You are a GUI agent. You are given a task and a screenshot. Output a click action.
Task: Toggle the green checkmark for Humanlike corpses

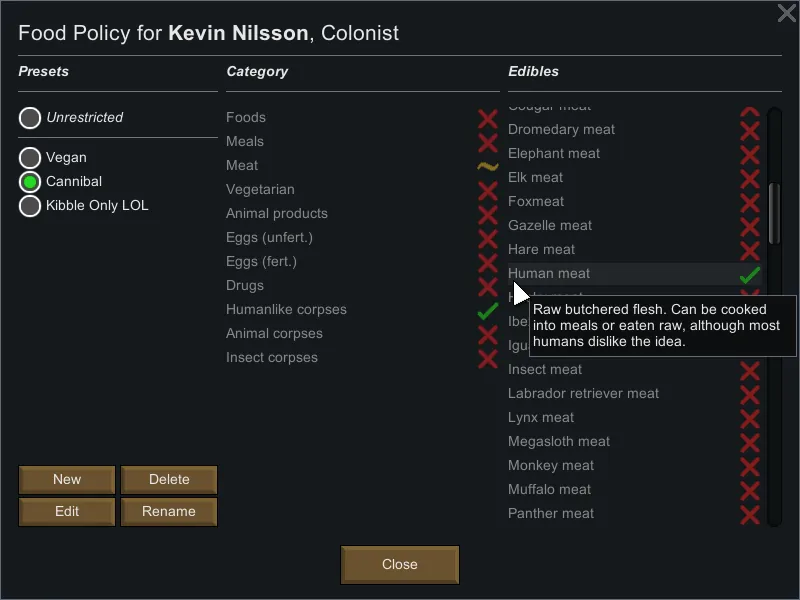tap(487, 311)
